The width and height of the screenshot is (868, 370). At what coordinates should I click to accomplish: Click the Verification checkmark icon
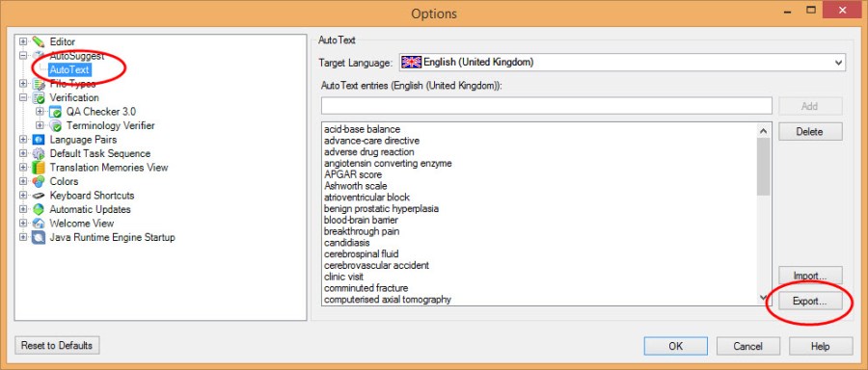[39, 98]
